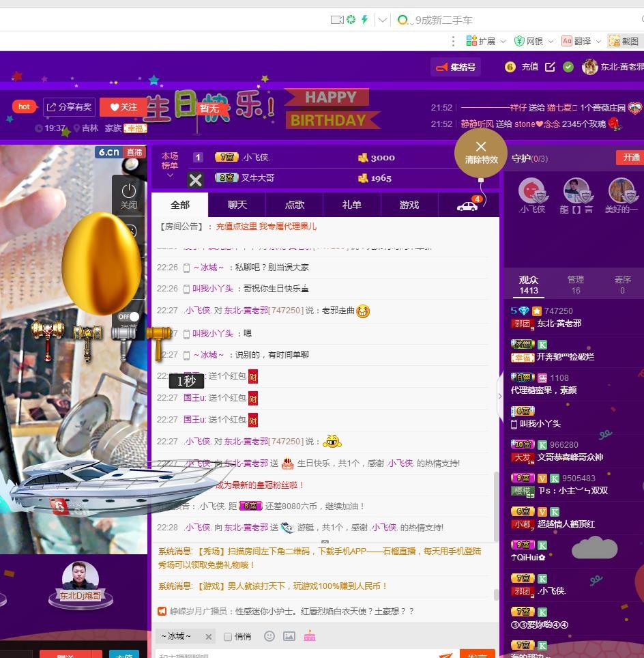Open the 翻译 dropdown arrow

click(x=599, y=41)
